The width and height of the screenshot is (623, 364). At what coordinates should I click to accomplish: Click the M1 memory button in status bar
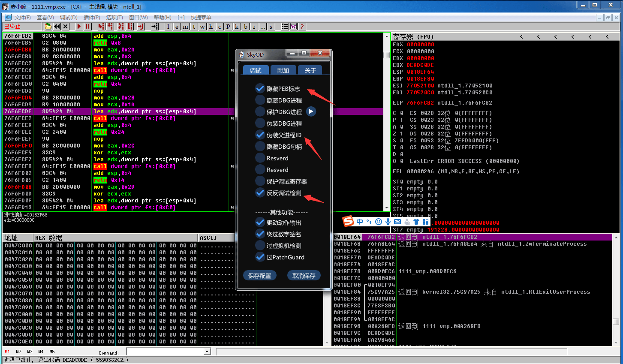point(7,352)
